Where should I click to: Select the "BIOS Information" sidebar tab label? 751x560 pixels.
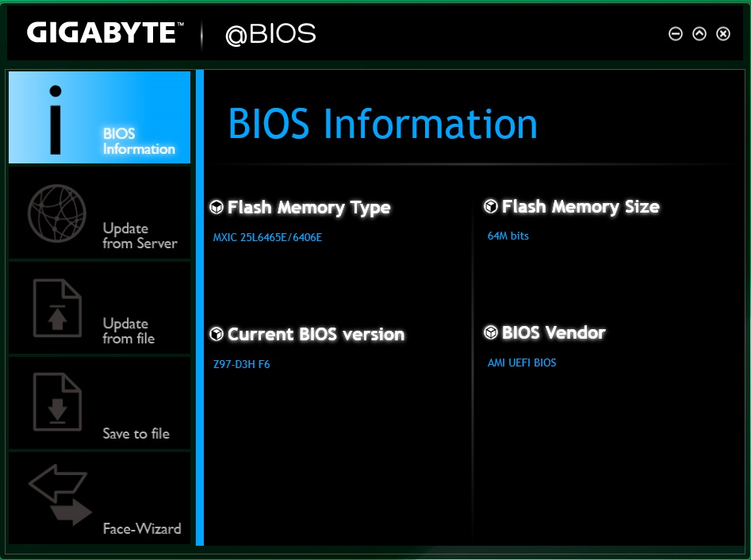[x=139, y=141]
